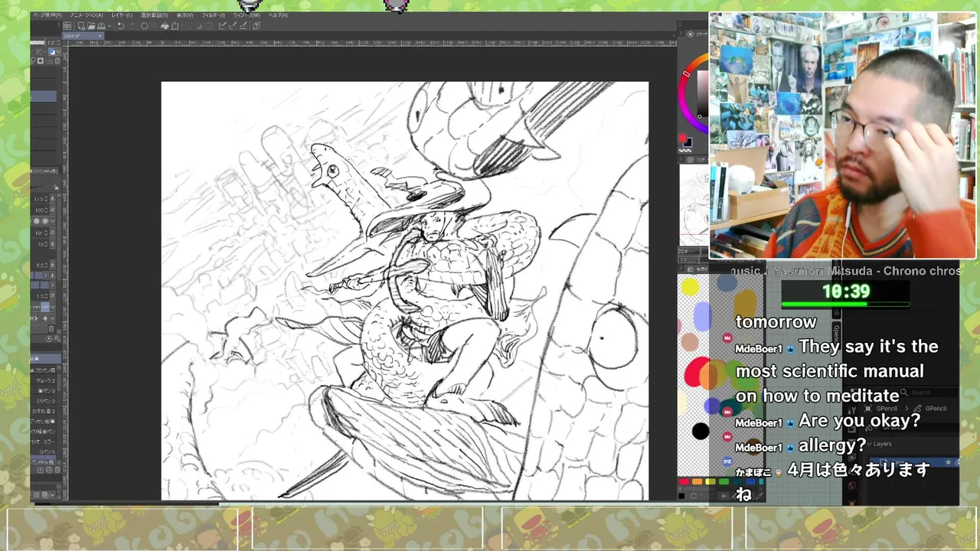Click the Redo arrow icon
The width and height of the screenshot is (980, 551).
(x=132, y=26)
